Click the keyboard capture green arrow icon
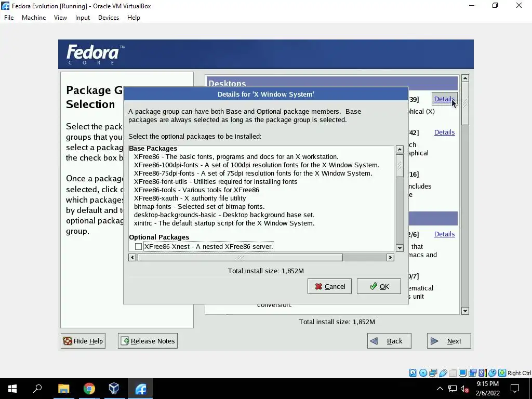 [x=502, y=373]
